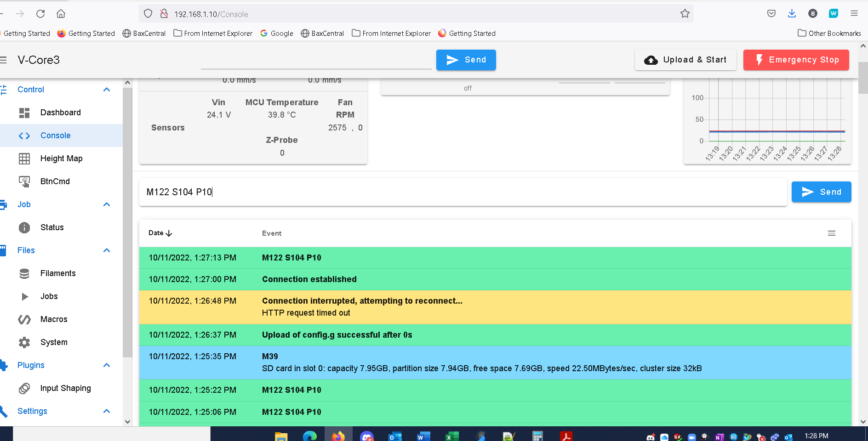
Task: Open Excel from the taskbar
Action: point(452,435)
